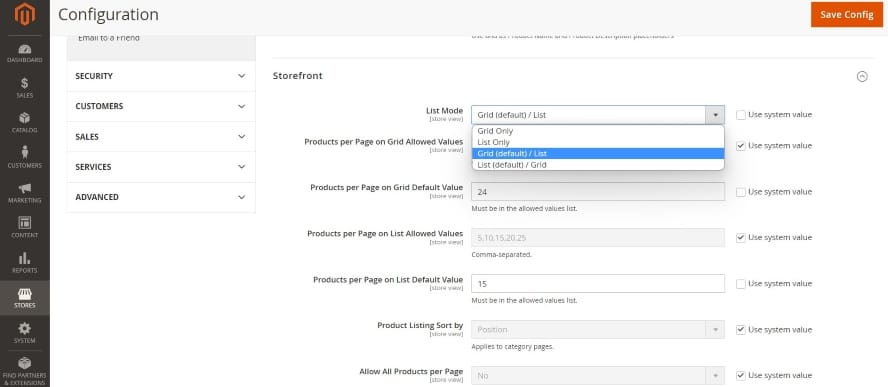This screenshot has height=387, width=888.
Task: Expand the SECURITY configuration tab
Action: point(161,76)
